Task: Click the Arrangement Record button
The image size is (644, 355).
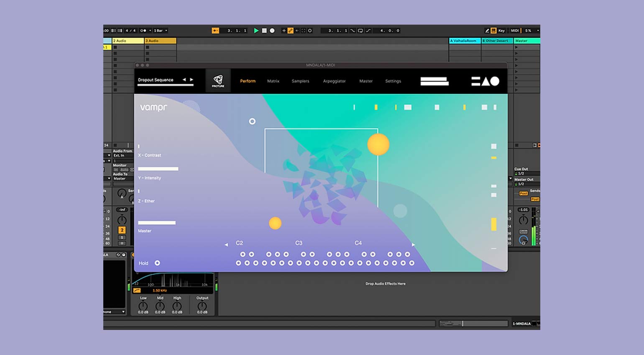Action: 272,30
